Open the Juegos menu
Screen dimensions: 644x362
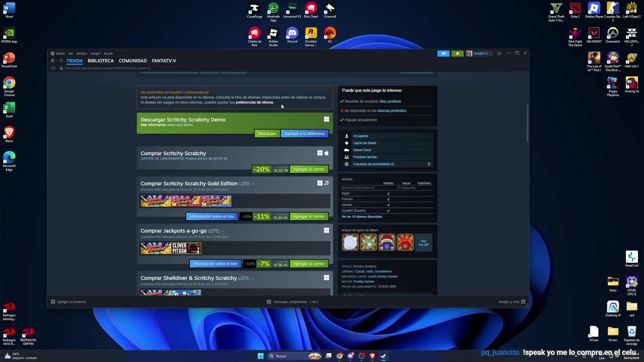coord(95,53)
